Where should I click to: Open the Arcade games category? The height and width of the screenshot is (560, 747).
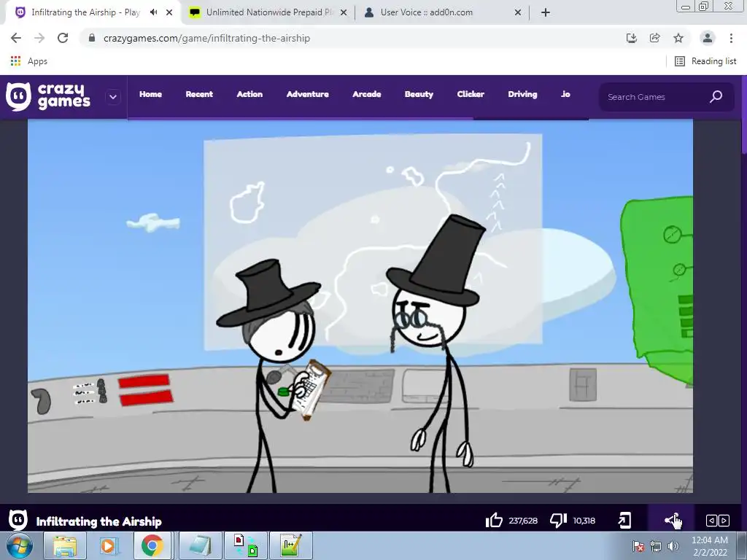tap(366, 94)
